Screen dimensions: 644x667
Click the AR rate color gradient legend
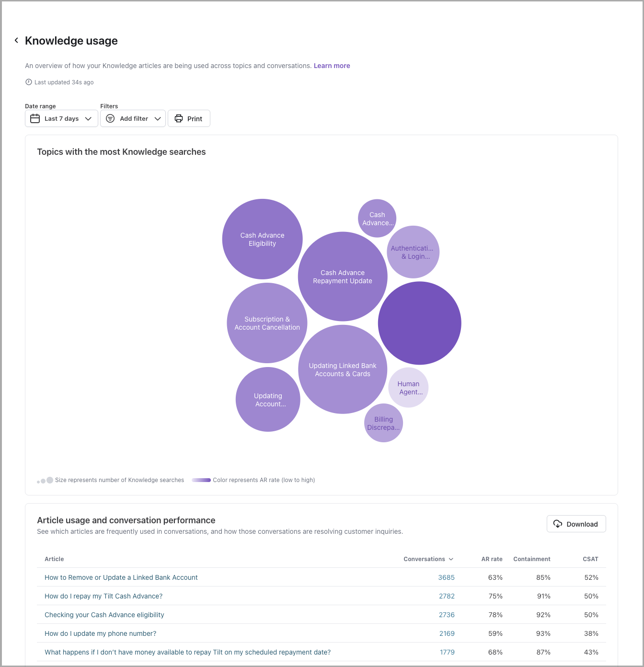pyautogui.click(x=201, y=480)
